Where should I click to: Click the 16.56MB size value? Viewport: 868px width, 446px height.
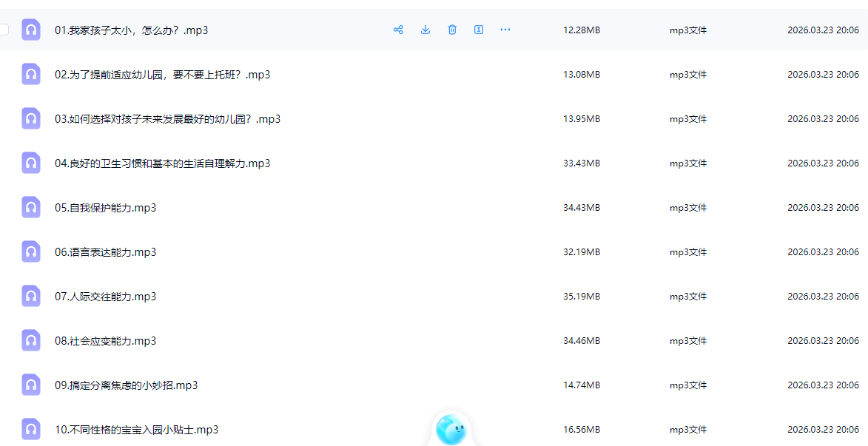point(581,430)
